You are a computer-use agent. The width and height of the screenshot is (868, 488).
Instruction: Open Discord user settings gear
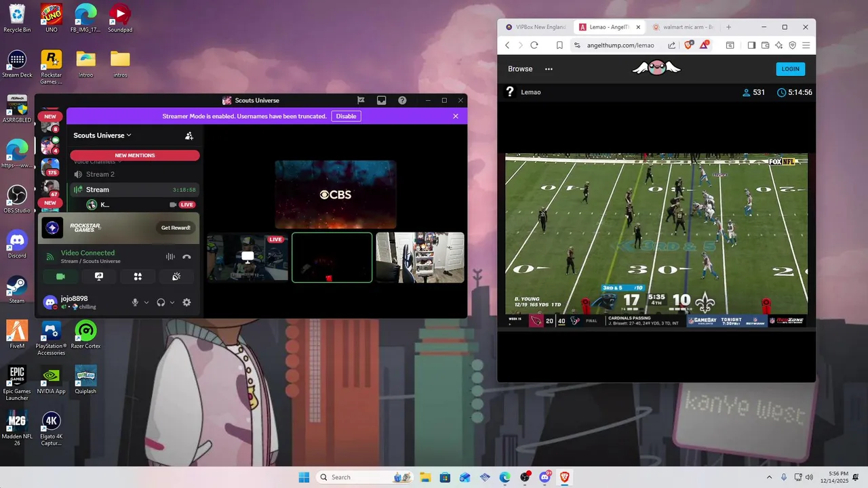point(186,302)
